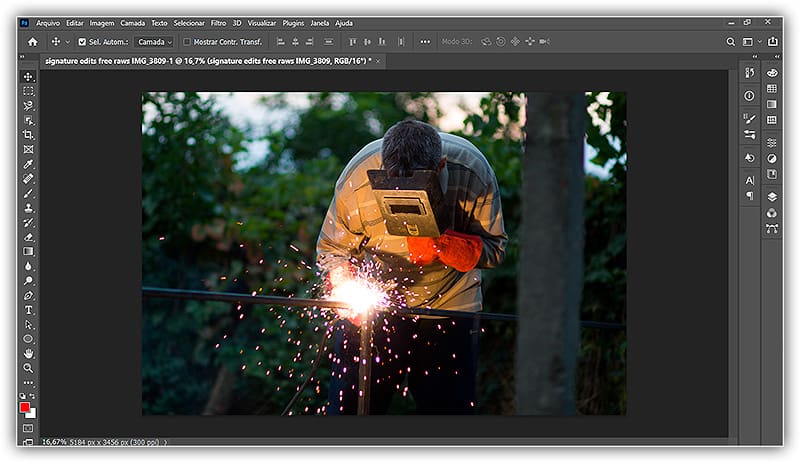
Task: Click the Home icon in options bar
Action: coord(33,42)
